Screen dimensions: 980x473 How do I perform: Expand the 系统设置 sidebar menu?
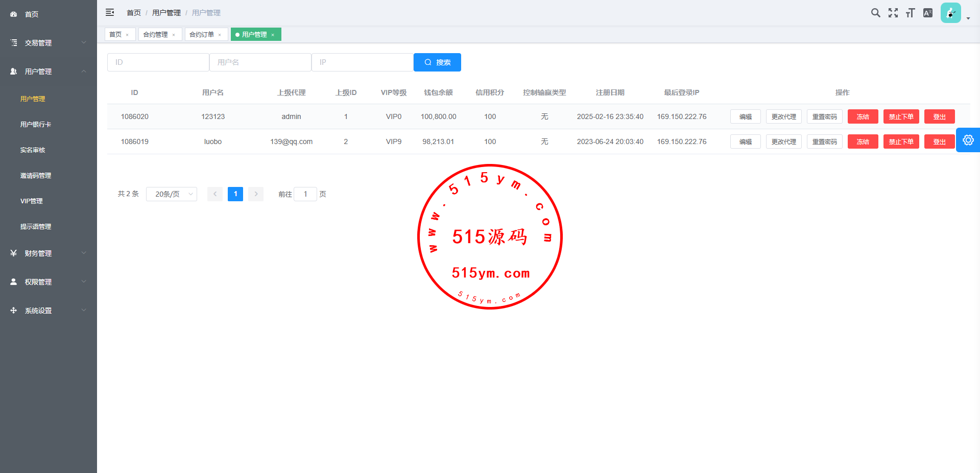48,311
